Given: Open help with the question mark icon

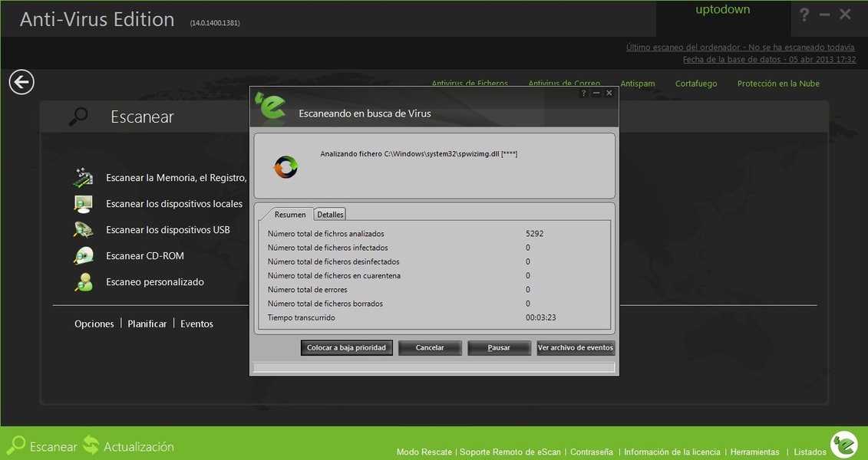Looking at the screenshot, I should pyautogui.click(x=804, y=15).
